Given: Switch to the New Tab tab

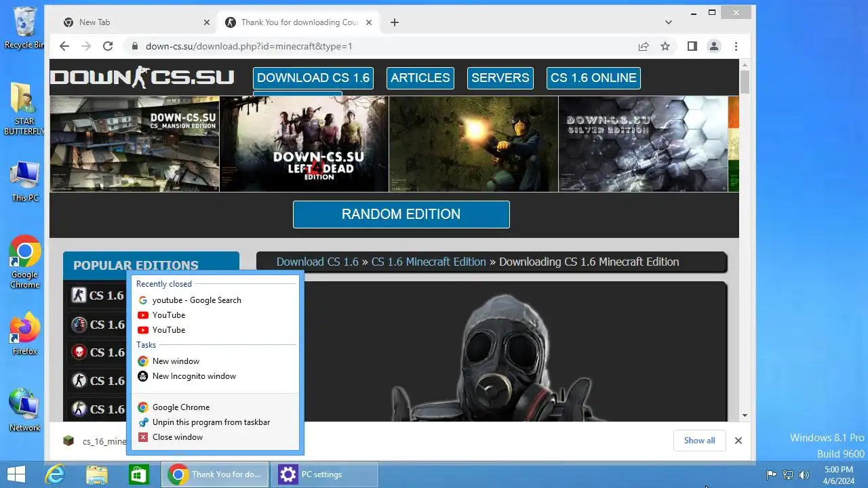Looking at the screenshot, I should [x=136, y=22].
